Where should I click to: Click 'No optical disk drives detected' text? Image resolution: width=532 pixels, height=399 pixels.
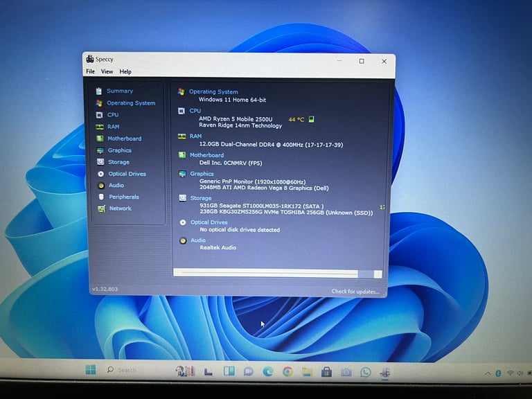pos(240,230)
